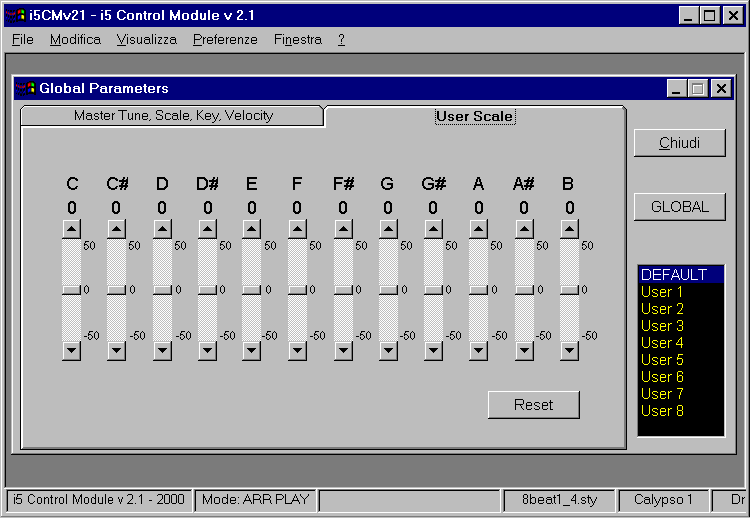Open the File menu

[23, 40]
